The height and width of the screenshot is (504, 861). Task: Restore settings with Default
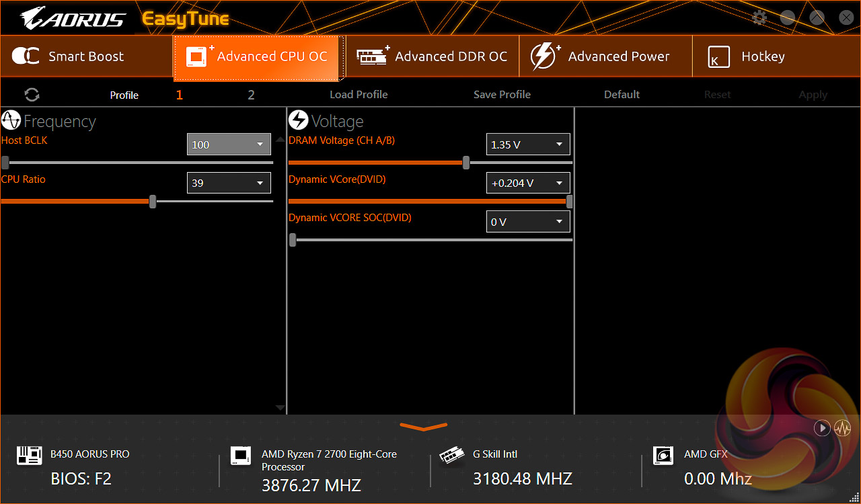point(622,95)
